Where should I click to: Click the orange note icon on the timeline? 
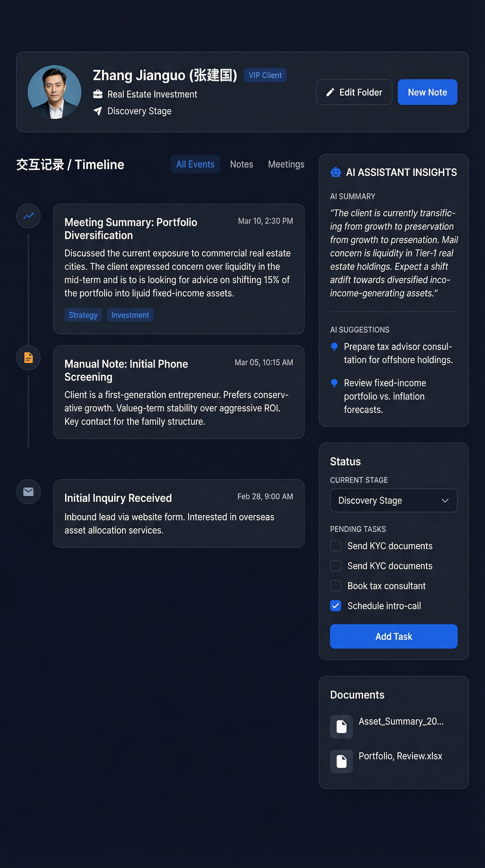pos(28,357)
